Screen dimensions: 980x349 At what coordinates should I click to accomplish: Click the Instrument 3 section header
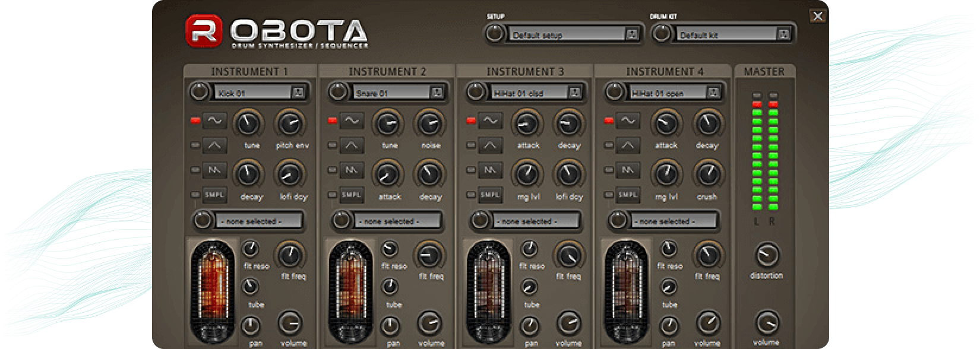(x=525, y=71)
